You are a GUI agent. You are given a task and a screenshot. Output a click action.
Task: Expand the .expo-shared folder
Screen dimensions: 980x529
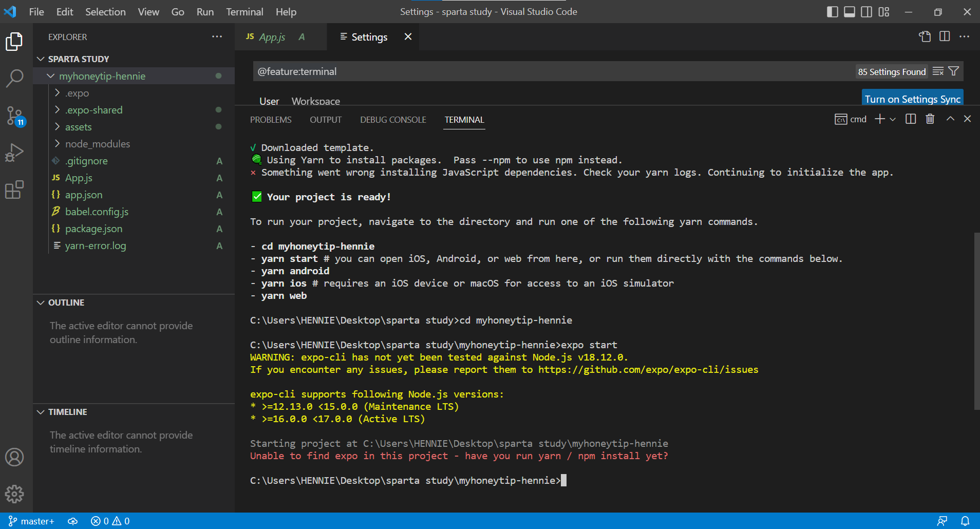coord(57,110)
